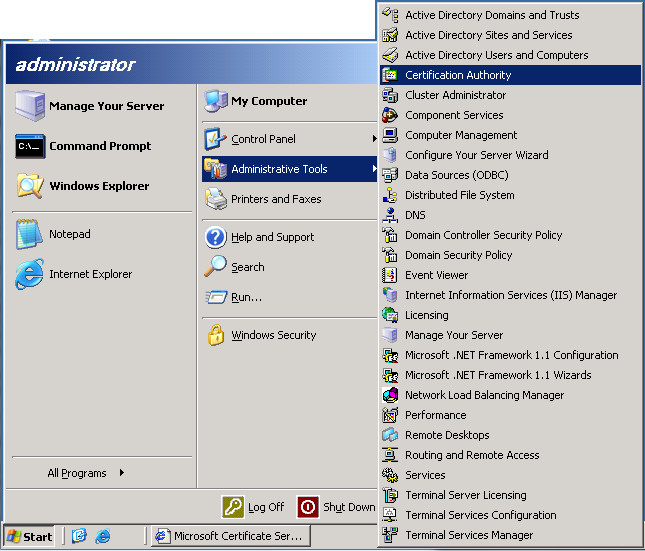The width and height of the screenshot is (645, 551).
Task: Click the Computer Management icon
Action: click(390, 135)
